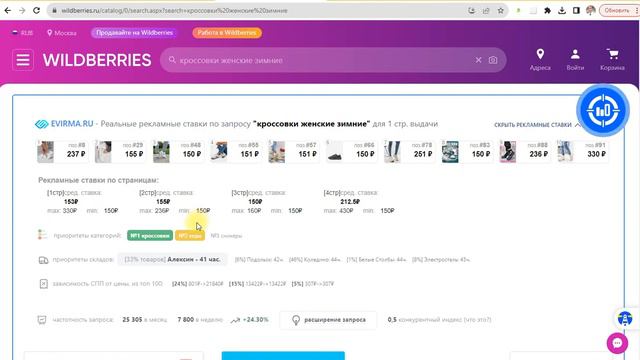Select the Коледино warehouse entry
Viewport: 640px width, 360px height.
315,260
